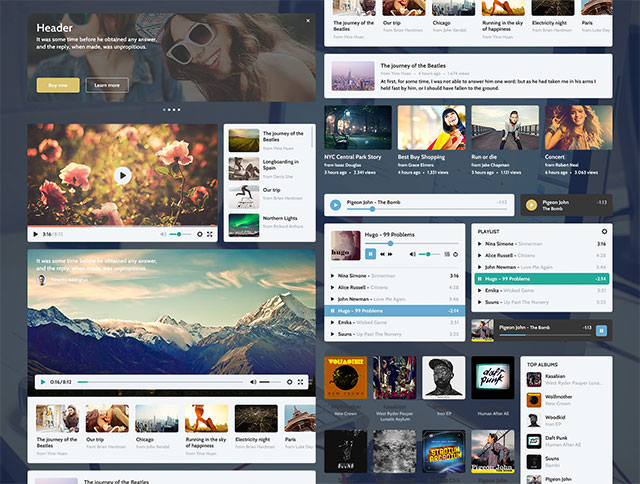Screen dimensions: 640x484
Task: Click the Learn more button
Action: pyautogui.click(x=107, y=85)
